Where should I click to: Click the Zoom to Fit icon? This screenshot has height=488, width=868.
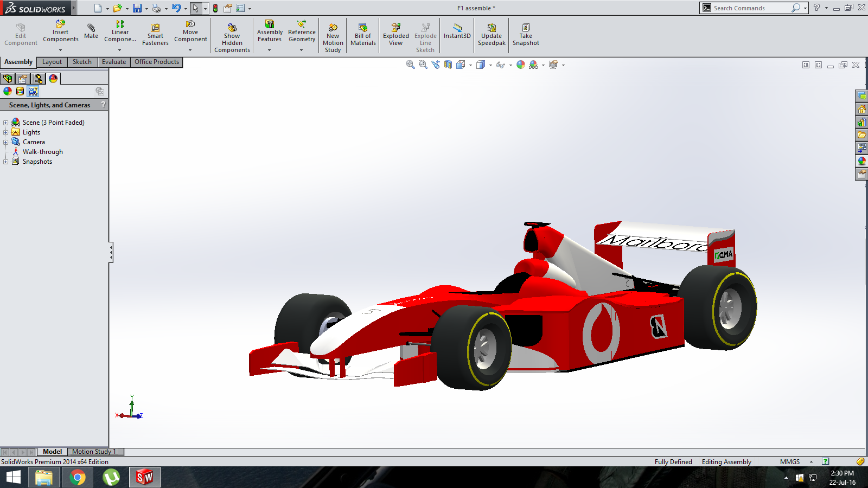pyautogui.click(x=411, y=65)
